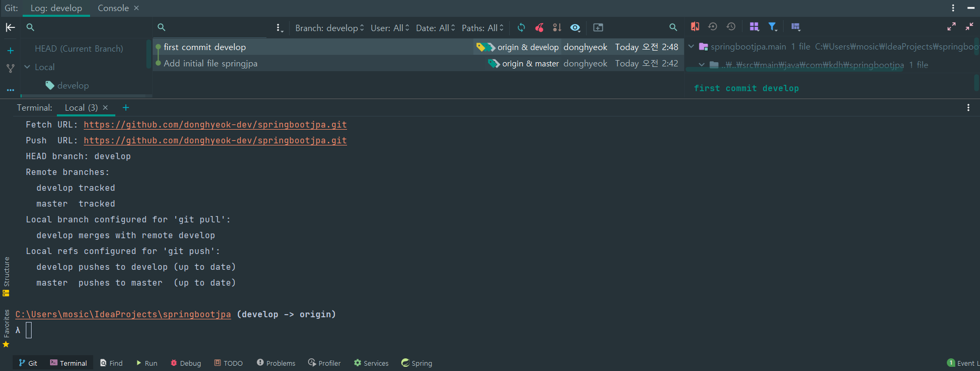980x371 pixels.
Task: Select the 'Add initial file springjpa' commit
Action: point(419,63)
